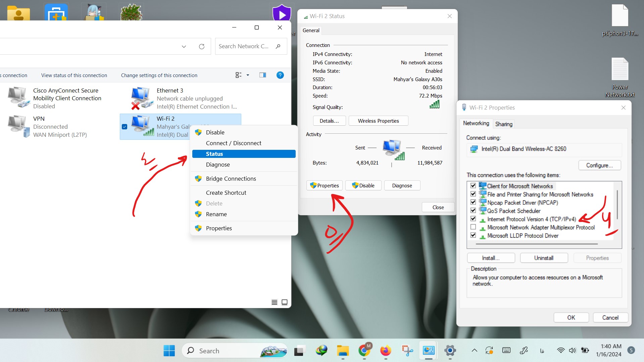Uncheck Internet Protocol Version 4 checkbox
This screenshot has height=362, width=644.
[x=473, y=219]
